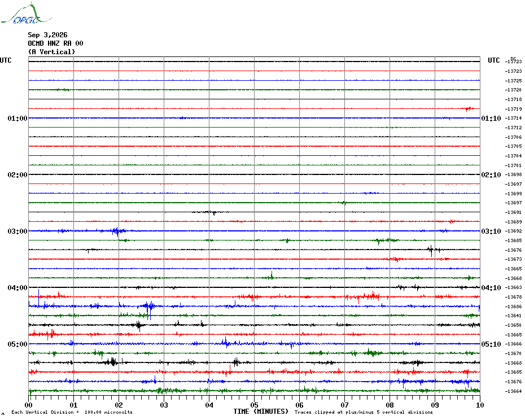525x420 pixels.
Task: Click the 05 minute axis tick label
Action: pyautogui.click(x=254, y=405)
